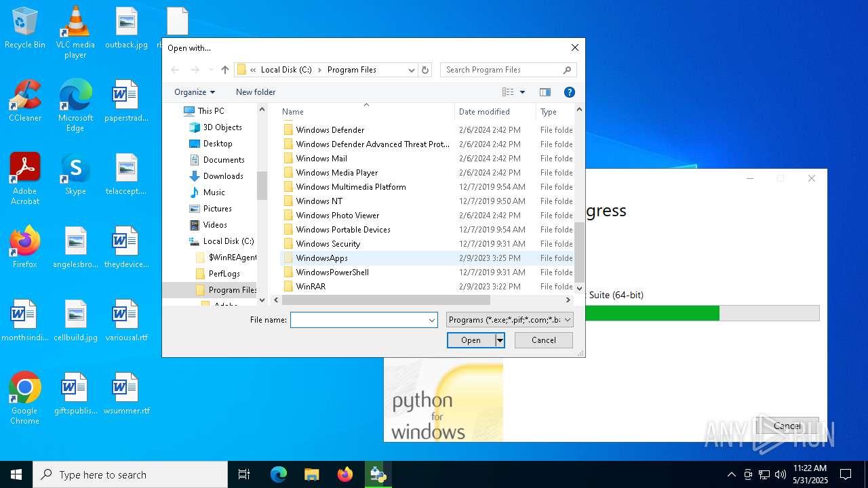Launch VLC media player shortcut
The height and width of the screenshot is (488, 868).
point(75,33)
